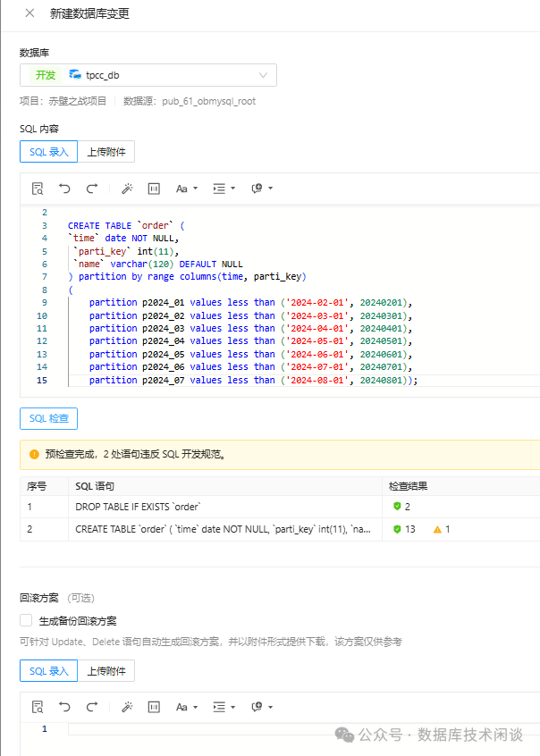Click the warning icon in pre-check alert
The height and width of the screenshot is (756, 540).
click(x=34, y=454)
